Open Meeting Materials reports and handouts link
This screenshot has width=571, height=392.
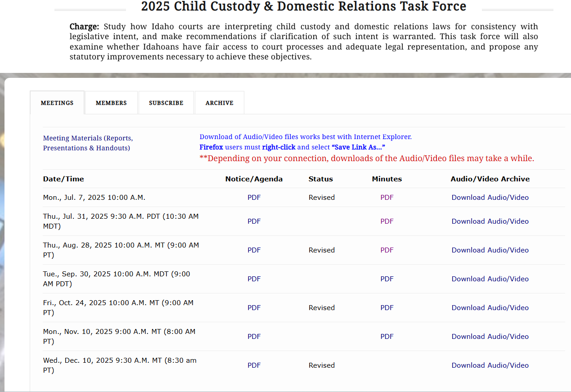(88, 143)
